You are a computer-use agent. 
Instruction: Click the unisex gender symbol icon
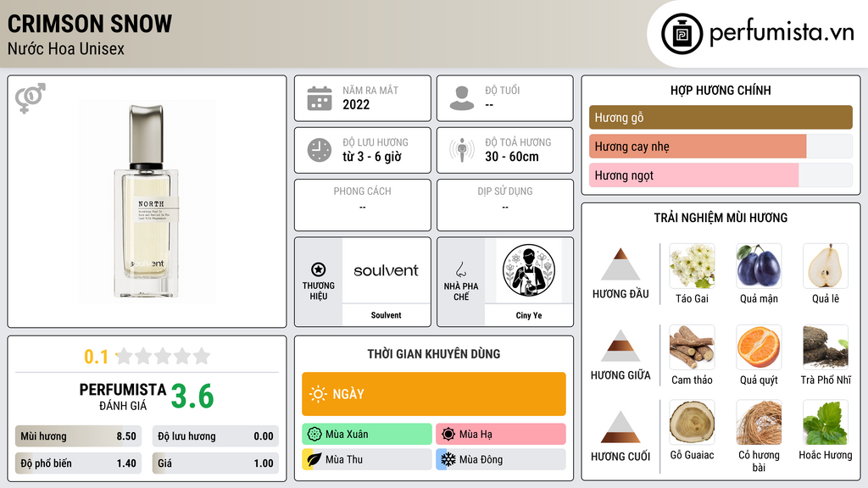(31, 98)
